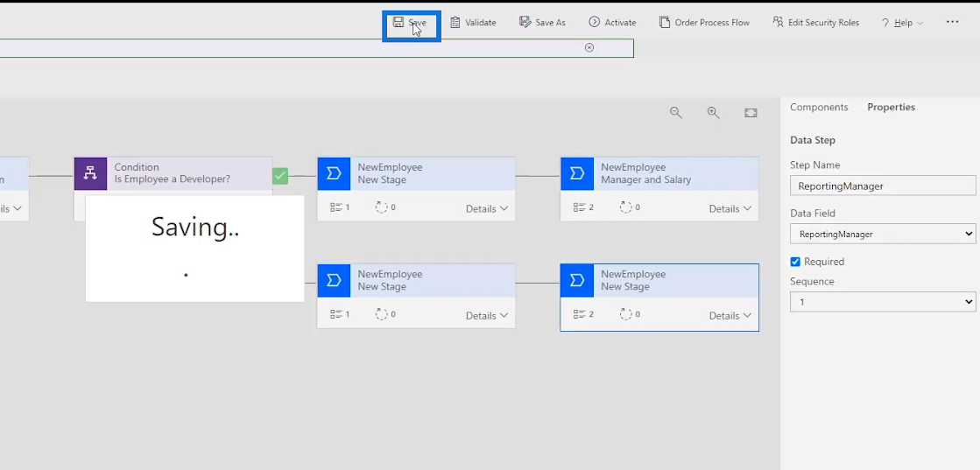The width and height of the screenshot is (980, 470).
Task: Zoom in on the canvas
Action: [x=713, y=113]
